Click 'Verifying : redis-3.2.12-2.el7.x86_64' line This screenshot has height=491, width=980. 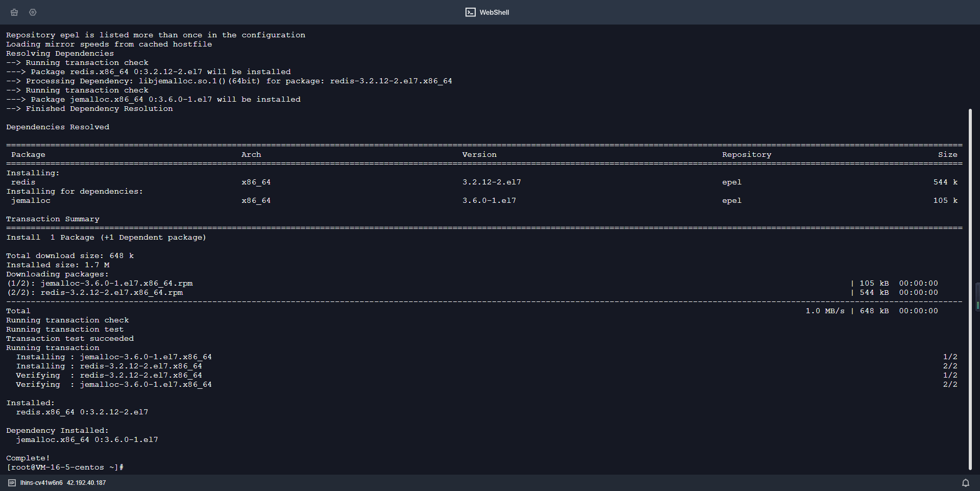click(x=109, y=376)
